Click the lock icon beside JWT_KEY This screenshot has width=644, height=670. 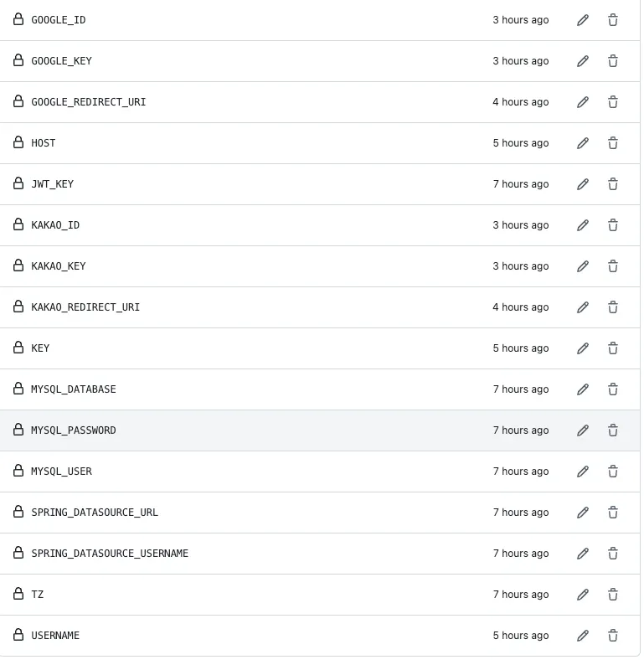click(18, 183)
